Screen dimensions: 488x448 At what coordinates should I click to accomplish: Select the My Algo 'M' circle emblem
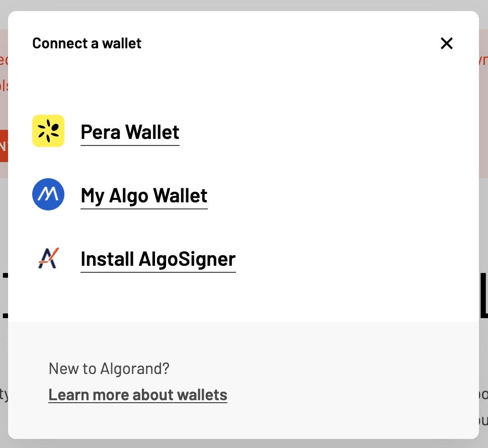click(x=48, y=194)
